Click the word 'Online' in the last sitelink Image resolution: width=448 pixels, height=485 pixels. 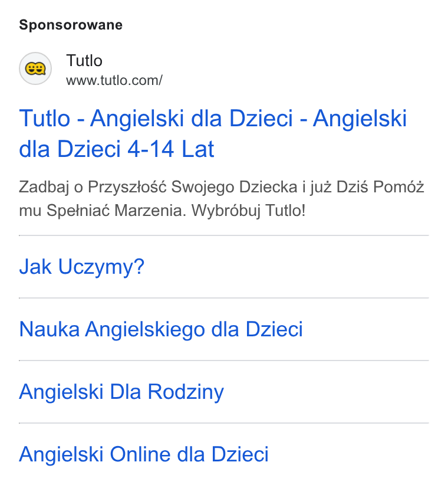(x=140, y=454)
